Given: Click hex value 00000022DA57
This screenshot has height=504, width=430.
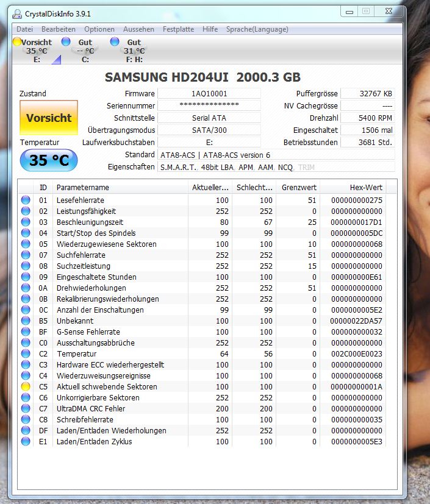Looking at the screenshot, I should (356, 321).
